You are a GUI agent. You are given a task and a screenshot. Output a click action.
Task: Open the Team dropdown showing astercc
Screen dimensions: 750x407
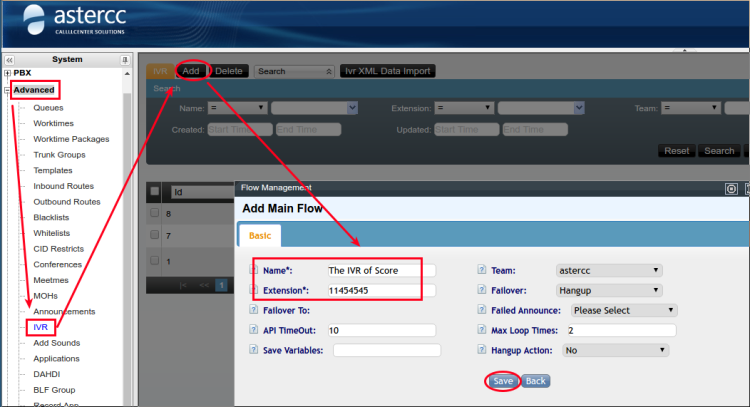(x=608, y=270)
